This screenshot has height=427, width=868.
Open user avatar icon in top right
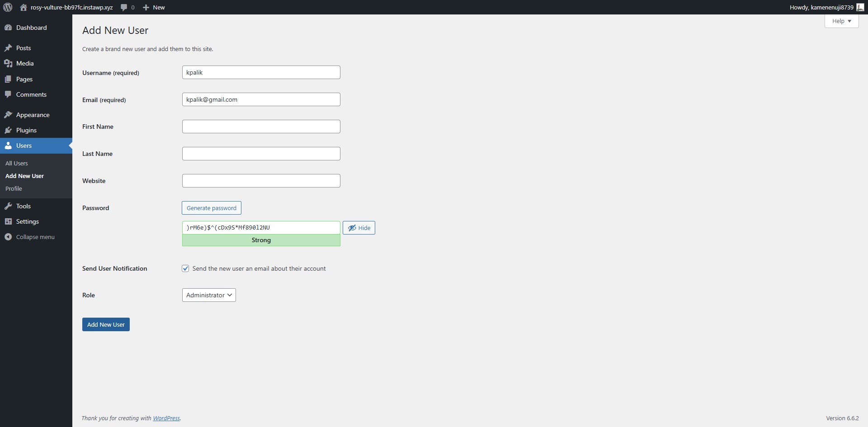point(860,7)
